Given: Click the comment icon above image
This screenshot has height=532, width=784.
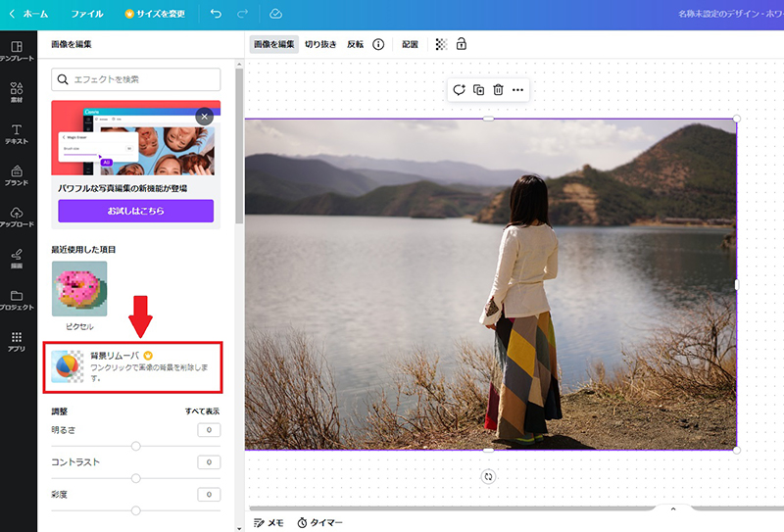Looking at the screenshot, I should click(459, 90).
